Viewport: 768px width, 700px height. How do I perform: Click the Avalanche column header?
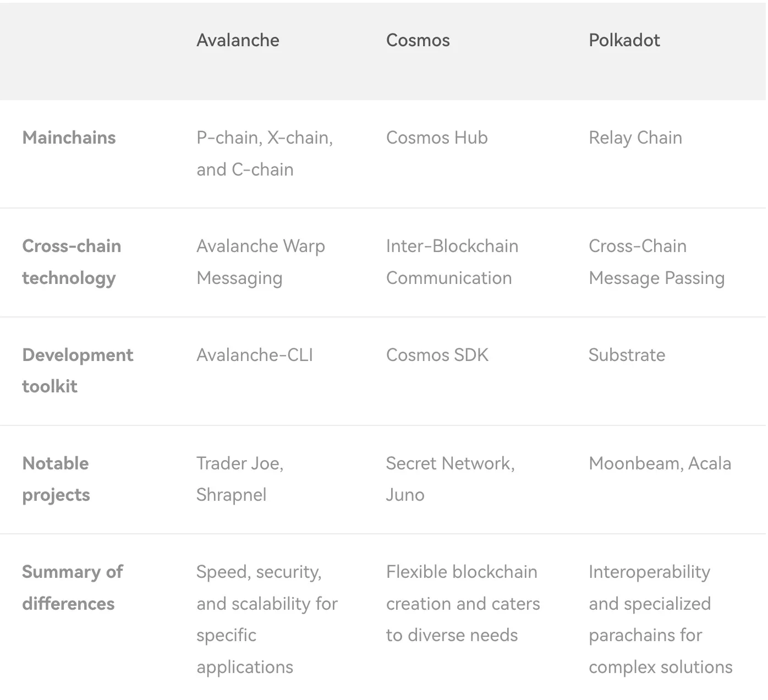point(238,40)
